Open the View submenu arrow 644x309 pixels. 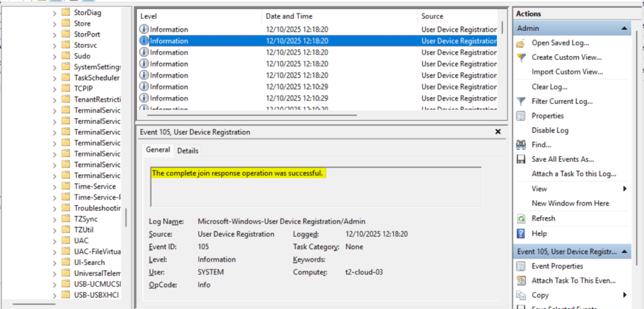click(x=625, y=189)
